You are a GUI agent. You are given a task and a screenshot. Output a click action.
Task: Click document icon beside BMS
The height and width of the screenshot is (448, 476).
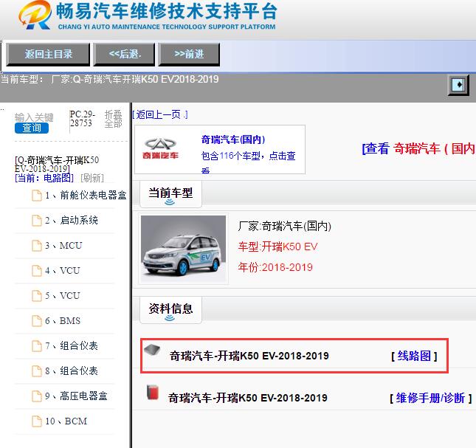pos(37,321)
